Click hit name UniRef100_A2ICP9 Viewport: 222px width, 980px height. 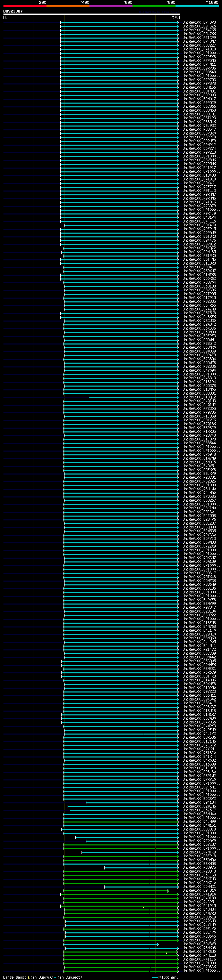point(199,38)
